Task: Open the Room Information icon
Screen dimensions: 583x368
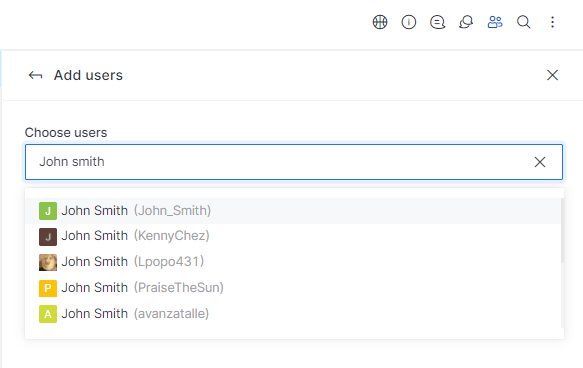Action: [x=409, y=22]
